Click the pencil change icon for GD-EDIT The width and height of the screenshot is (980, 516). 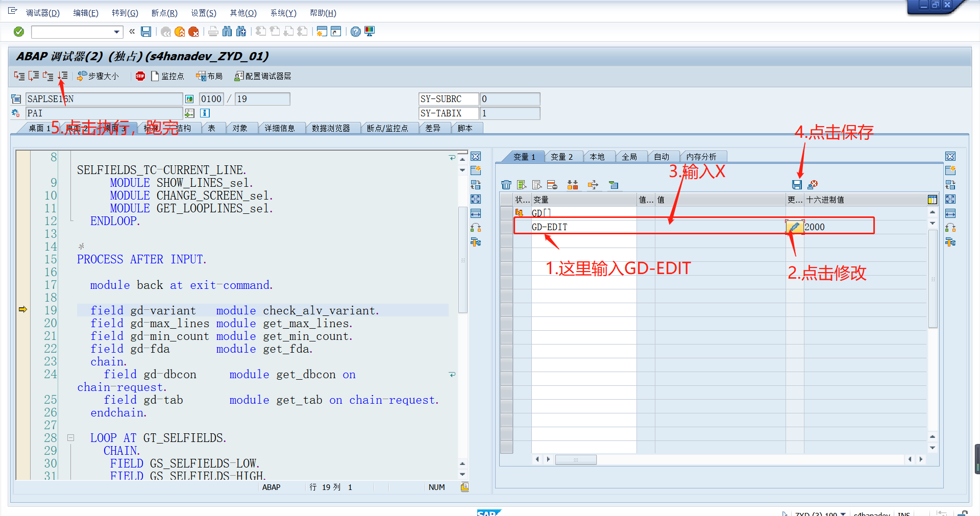pos(795,227)
